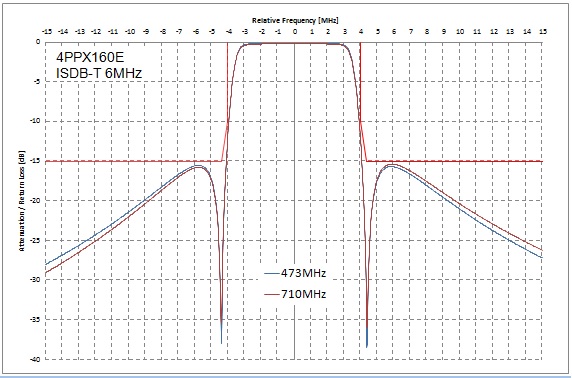Click the passband top curve at center frequency
Viewport: 572px width, 378px height.
[x=295, y=43]
